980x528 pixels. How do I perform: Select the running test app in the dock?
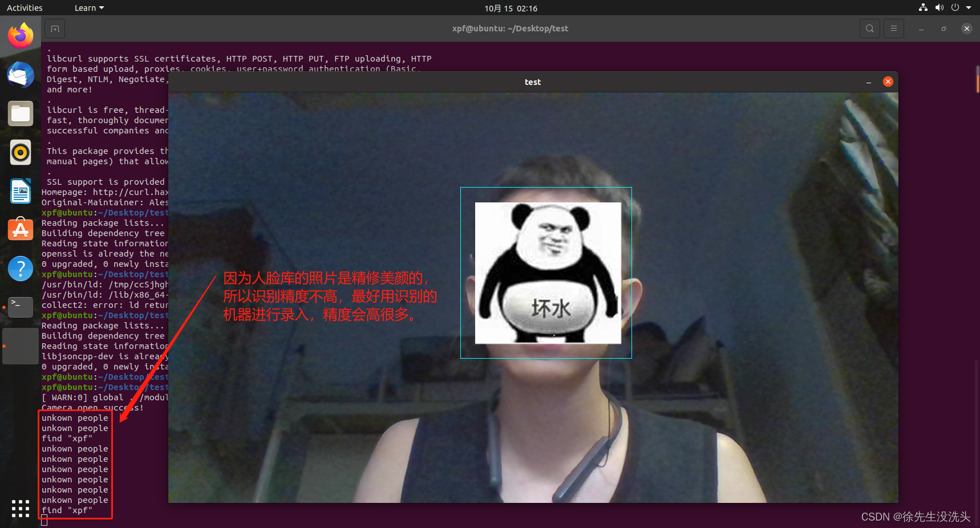pos(21,346)
